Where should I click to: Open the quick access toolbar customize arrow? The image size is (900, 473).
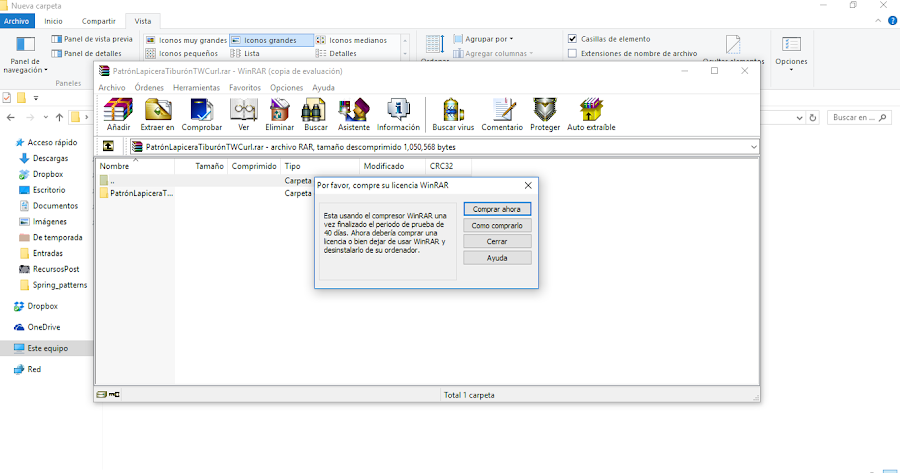click(x=36, y=98)
